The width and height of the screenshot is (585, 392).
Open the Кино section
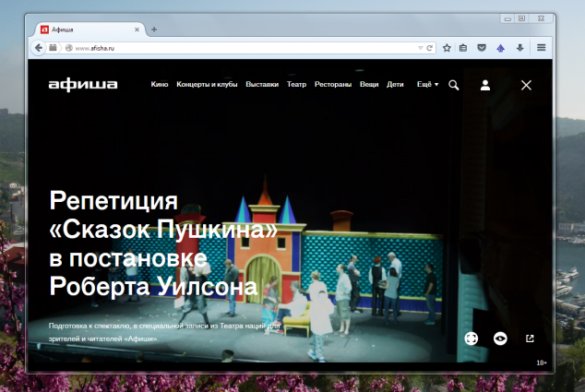(x=160, y=84)
